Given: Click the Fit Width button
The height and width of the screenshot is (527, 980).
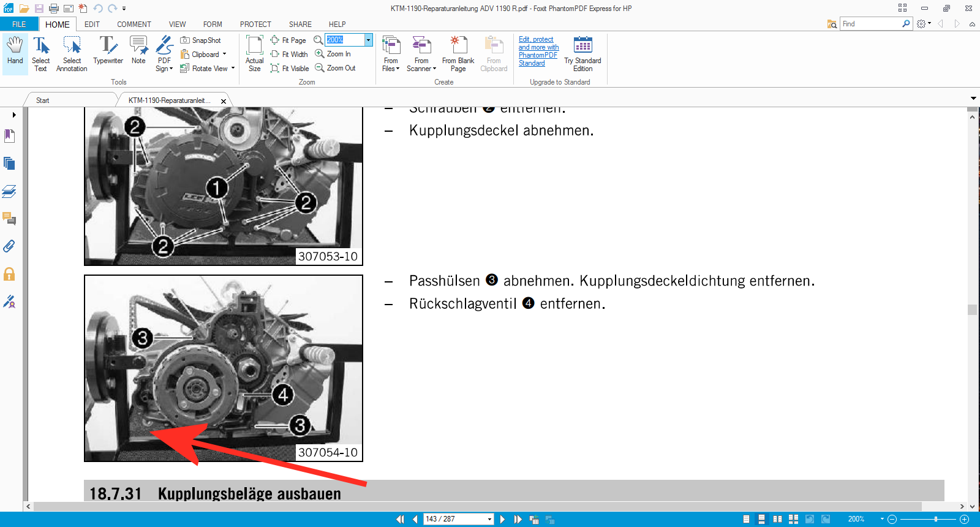Looking at the screenshot, I should tap(289, 55).
